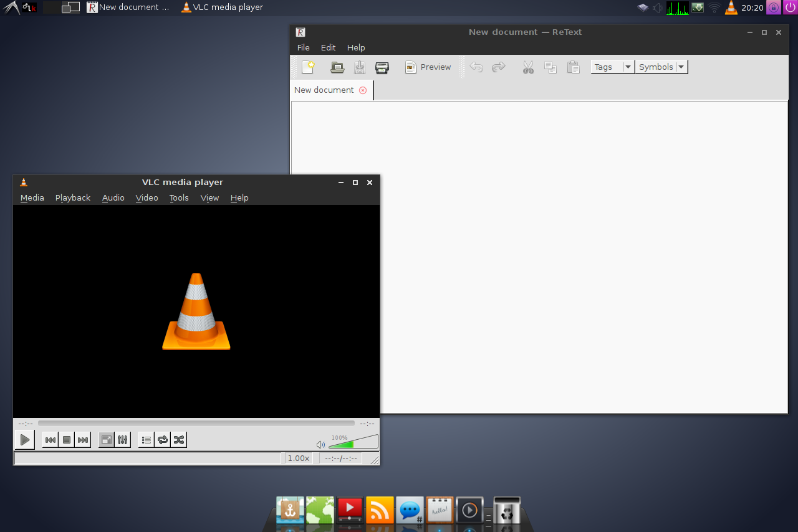Switch to ReText via taskbar entry
This screenshot has height=532, width=798.
click(x=128, y=7)
